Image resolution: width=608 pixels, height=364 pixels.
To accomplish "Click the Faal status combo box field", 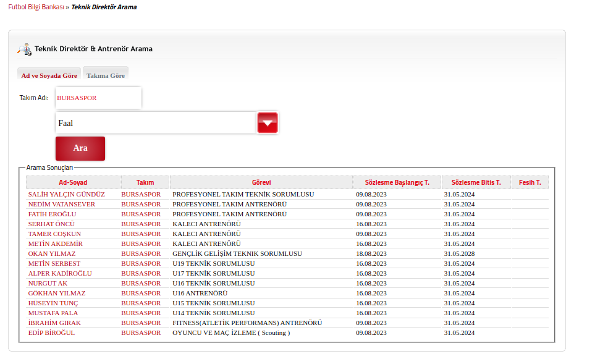I will [x=156, y=123].
